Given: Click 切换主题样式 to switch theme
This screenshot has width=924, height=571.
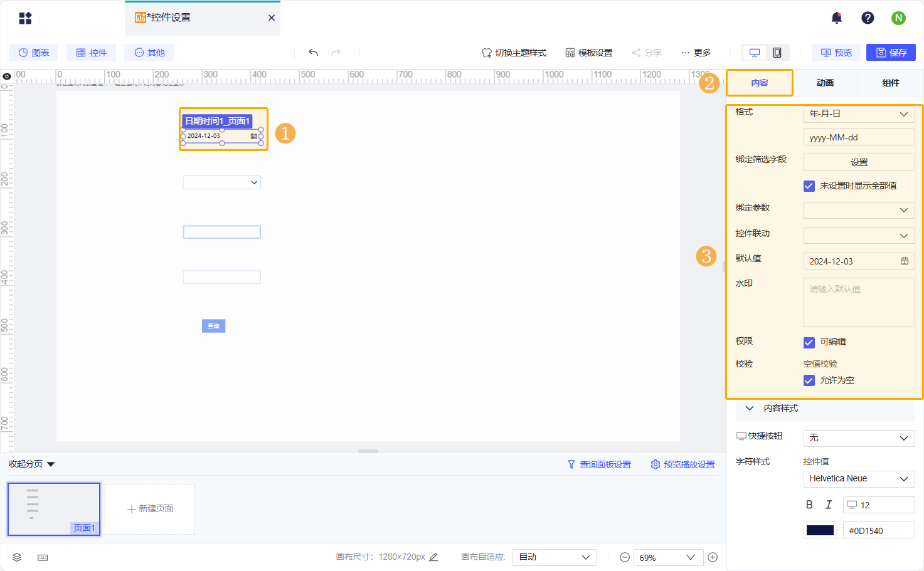Looking at the screenshot, I should [x=514, y=53].
